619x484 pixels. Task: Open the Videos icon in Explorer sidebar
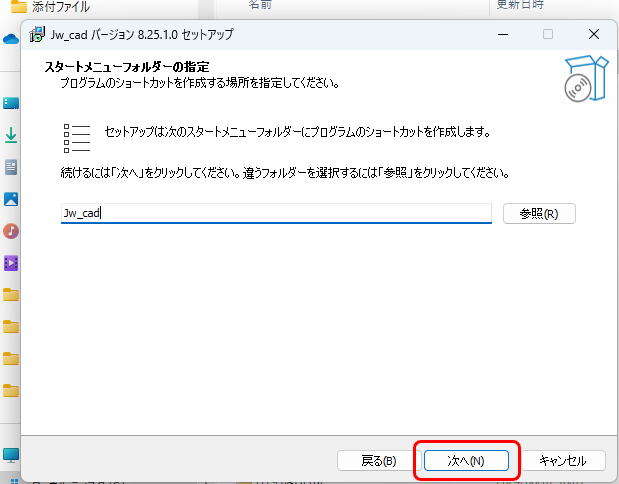click(x=11, y=263)
